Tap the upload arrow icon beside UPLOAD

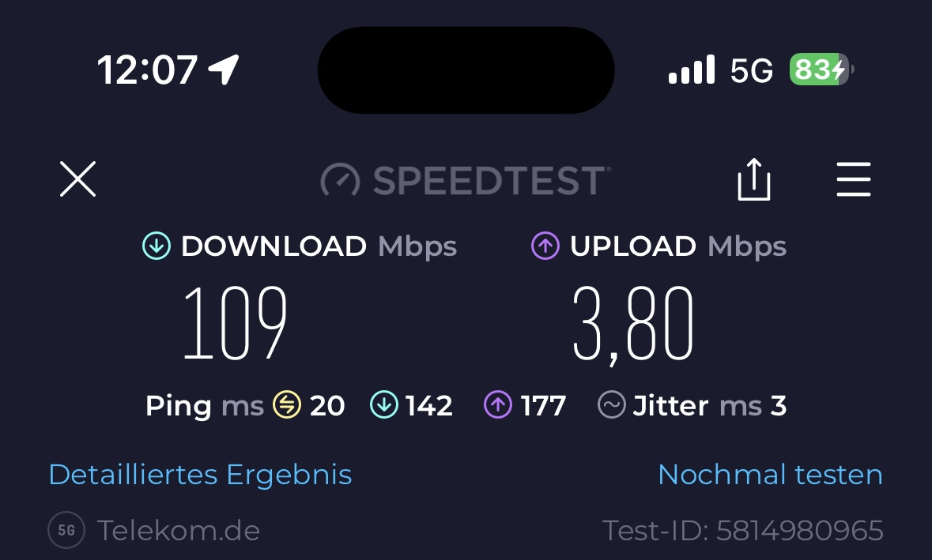pyautogui.click(x=545, y=246)
